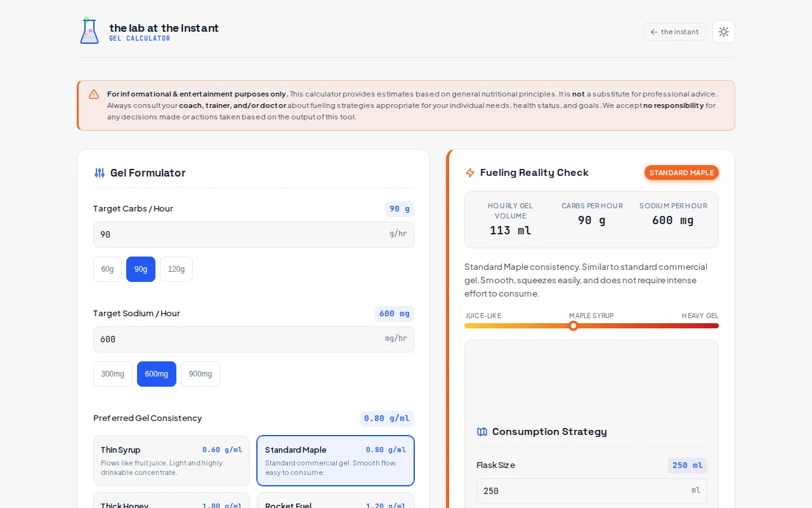Click the '113 ml' hourly gel volume value
Viewport: 812px width, 508px height.
(x=511, y=231)
